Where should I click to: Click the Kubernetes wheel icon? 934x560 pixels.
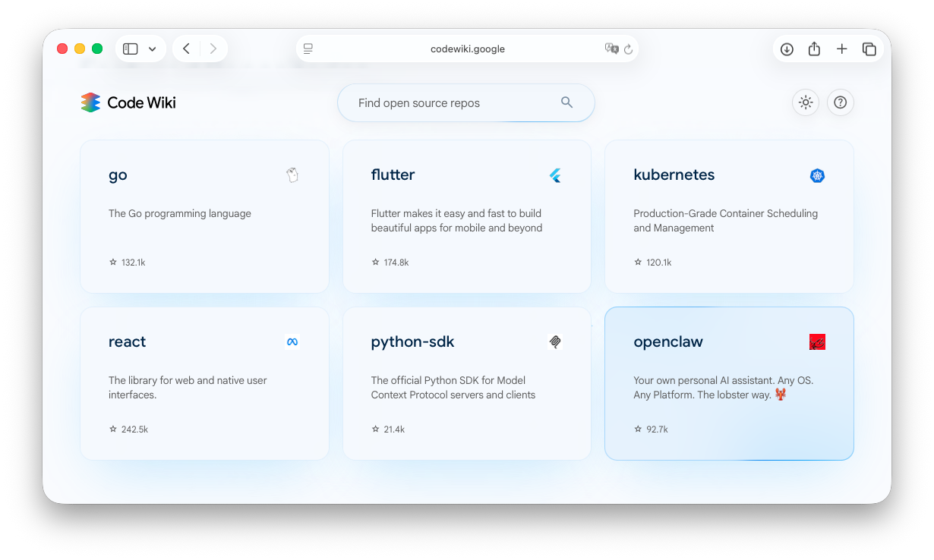coord(817,175)
